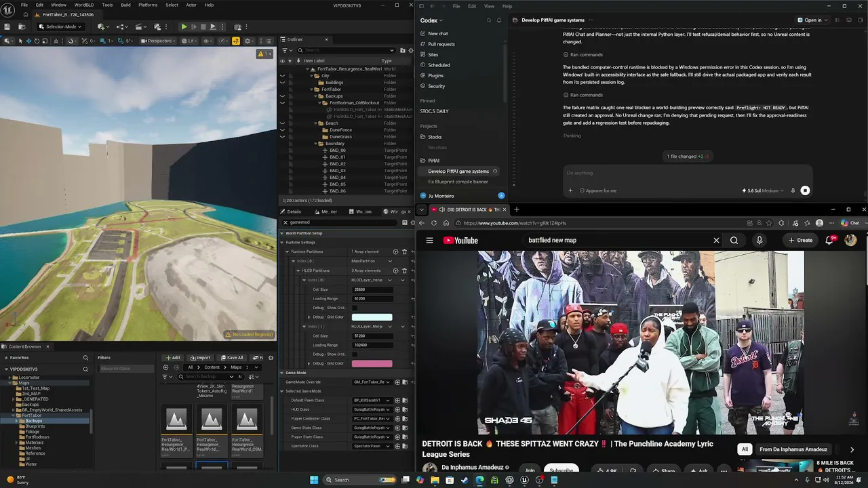Click the Save icon in Unreal toolbar
This screenshot has width=868, height=488.
point(7,26)
